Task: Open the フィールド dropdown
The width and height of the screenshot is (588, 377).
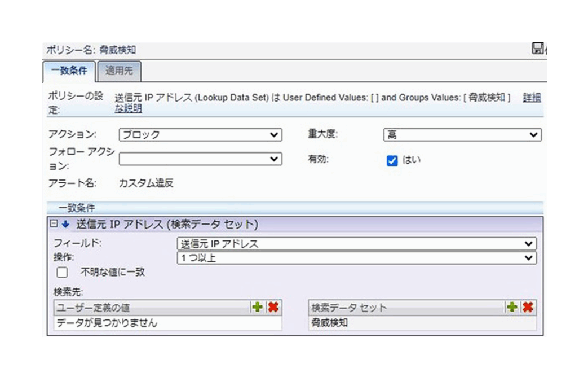Action: pyautogui.click(x=356, y=244)
